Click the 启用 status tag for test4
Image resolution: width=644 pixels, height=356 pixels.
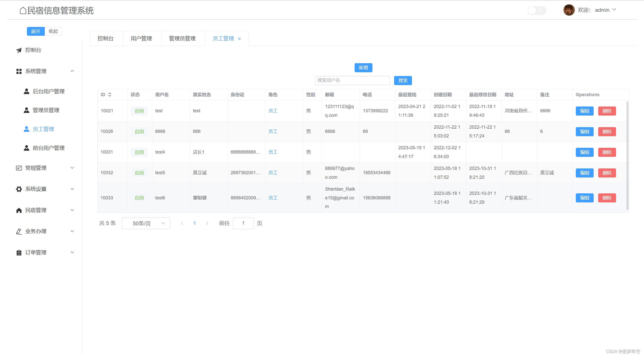tap(139, 152)
